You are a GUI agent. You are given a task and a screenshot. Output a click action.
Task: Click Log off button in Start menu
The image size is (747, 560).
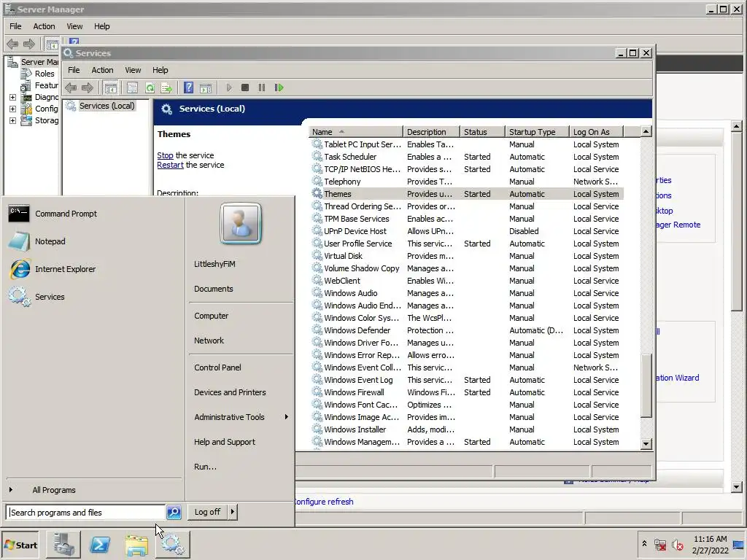click(207, 512)
